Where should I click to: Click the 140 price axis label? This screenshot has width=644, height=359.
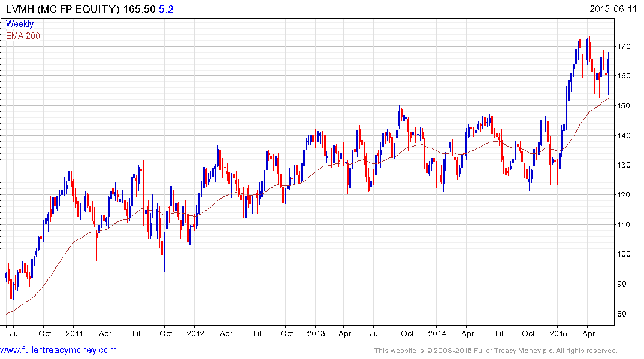624,135
